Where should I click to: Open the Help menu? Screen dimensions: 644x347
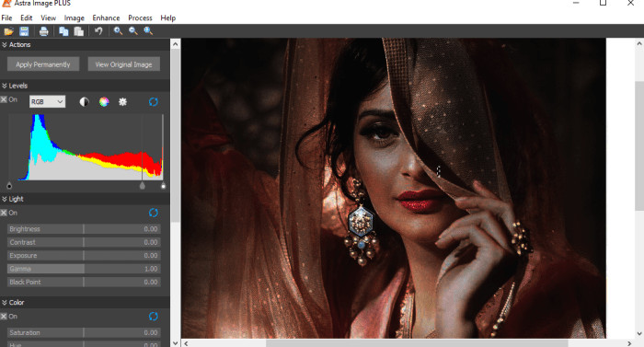[x=168, y=18]
